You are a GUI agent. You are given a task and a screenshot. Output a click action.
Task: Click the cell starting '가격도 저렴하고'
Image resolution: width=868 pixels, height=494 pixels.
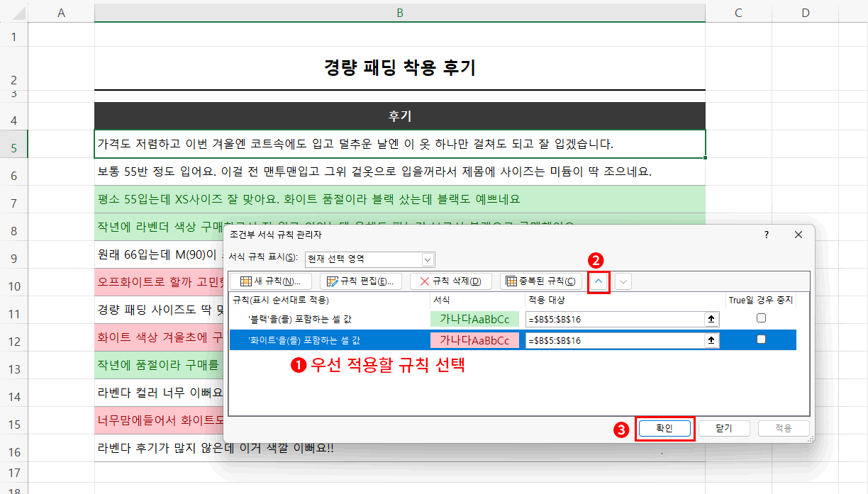tap(400, 144)
